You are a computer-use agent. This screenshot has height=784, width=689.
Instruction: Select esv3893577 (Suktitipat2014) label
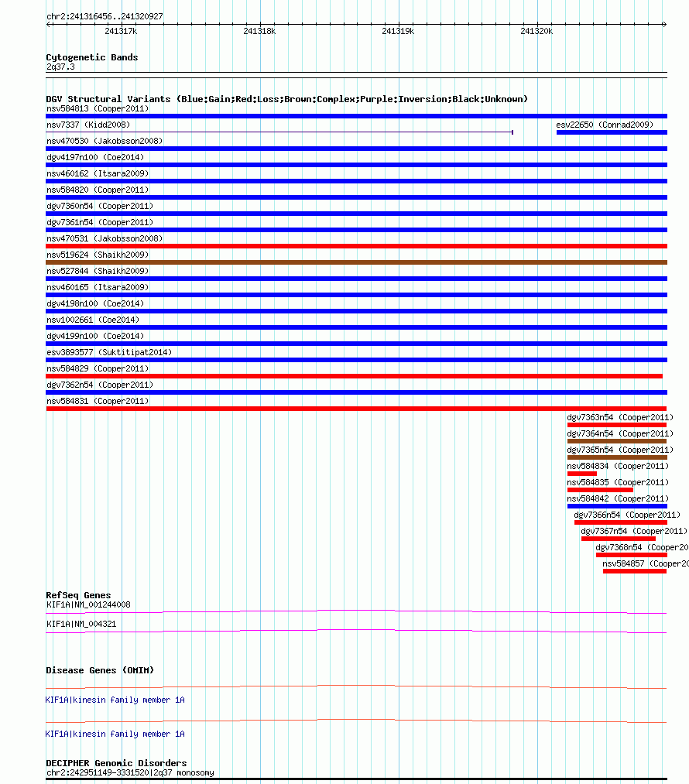pyautogui.click(x=109, y=352)
